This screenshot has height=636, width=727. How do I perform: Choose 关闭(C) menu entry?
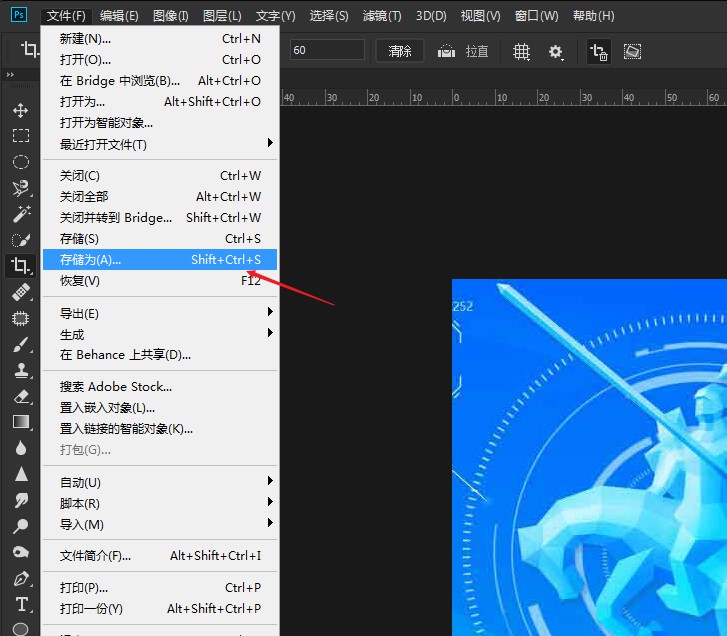point(160,176)
